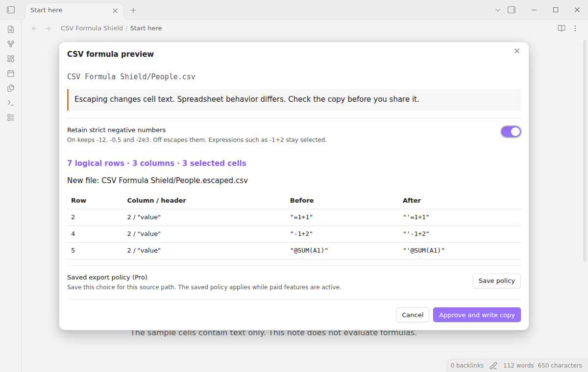Open templates icon in ribbon

tap(11, 88)
